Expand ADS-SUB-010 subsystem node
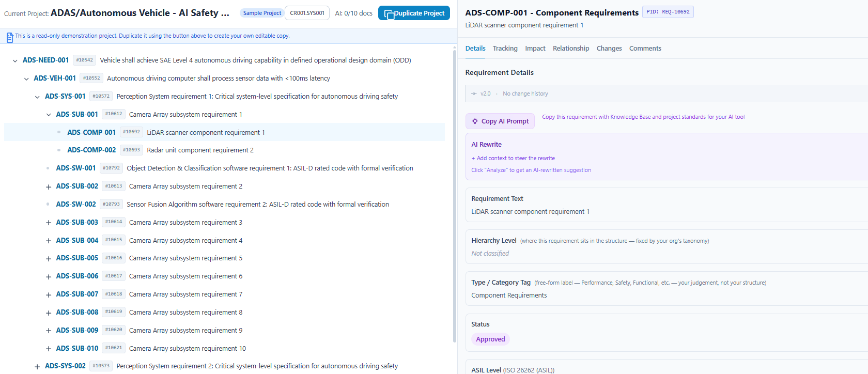 (x=49, y=349)
